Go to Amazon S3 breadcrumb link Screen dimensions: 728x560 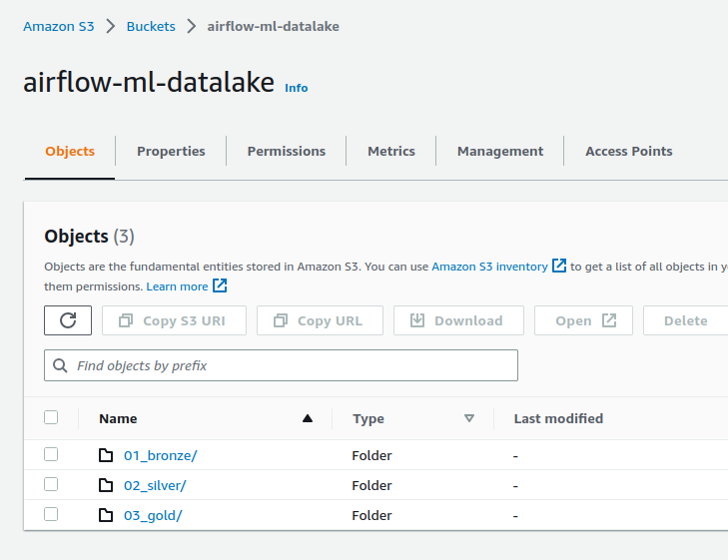pos(59,26)
